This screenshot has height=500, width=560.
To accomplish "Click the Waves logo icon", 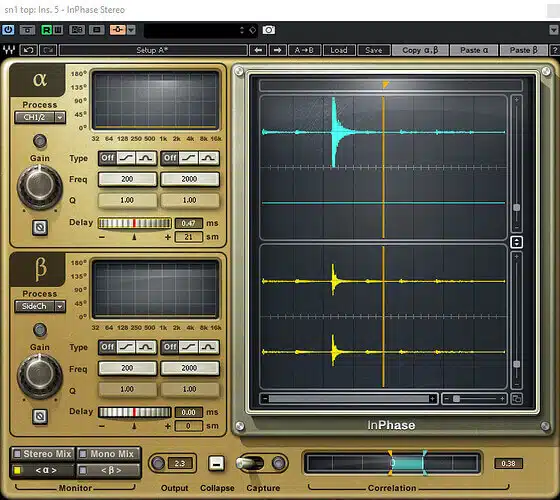I will pyautogui.click(x=9, y=50).
